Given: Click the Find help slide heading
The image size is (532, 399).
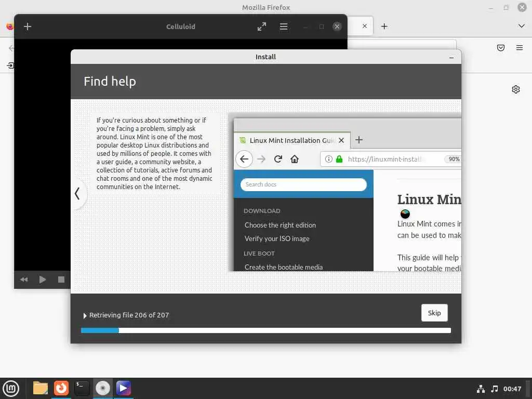Looking at the screenshot, I should [110, 82].
